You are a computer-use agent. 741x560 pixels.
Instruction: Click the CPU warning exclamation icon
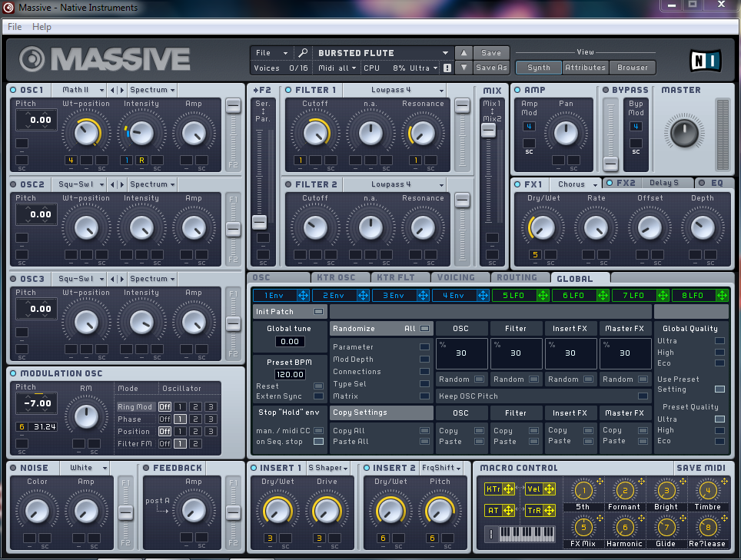pyautogui.click(x=447, y=68)
